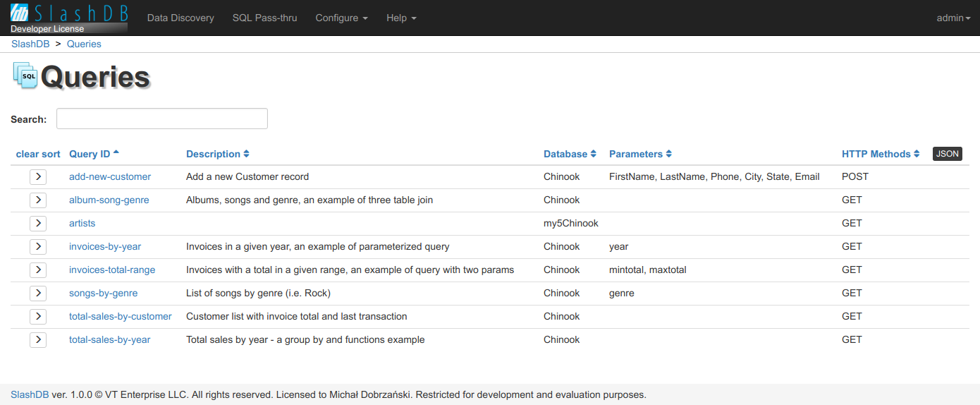Viewport: 980px width, 405px height.
Task: Click the SQL Queries page icon
Action: pos(25,75)
